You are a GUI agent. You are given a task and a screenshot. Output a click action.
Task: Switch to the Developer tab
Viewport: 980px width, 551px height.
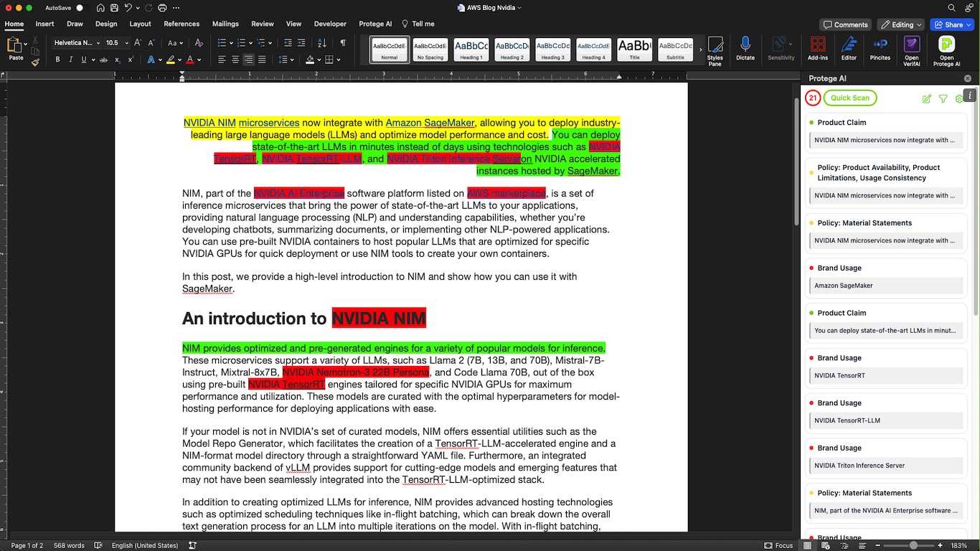coord(330,24)
